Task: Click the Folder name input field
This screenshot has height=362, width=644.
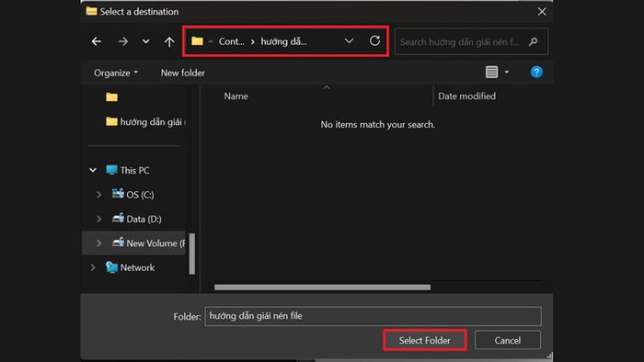Action: (373, 316)
